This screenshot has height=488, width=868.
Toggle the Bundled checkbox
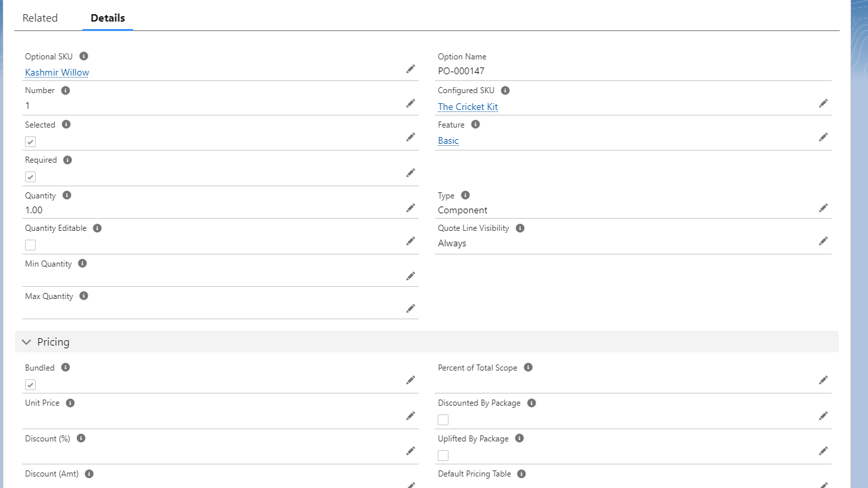(30, 385)
